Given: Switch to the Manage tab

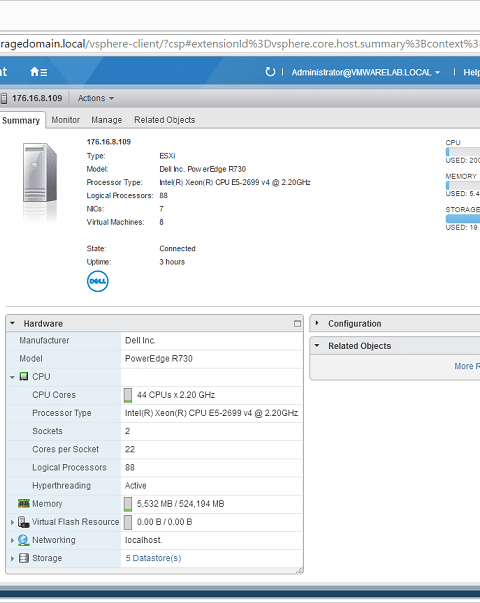Looking at the screenshot, I should [107, 120].
